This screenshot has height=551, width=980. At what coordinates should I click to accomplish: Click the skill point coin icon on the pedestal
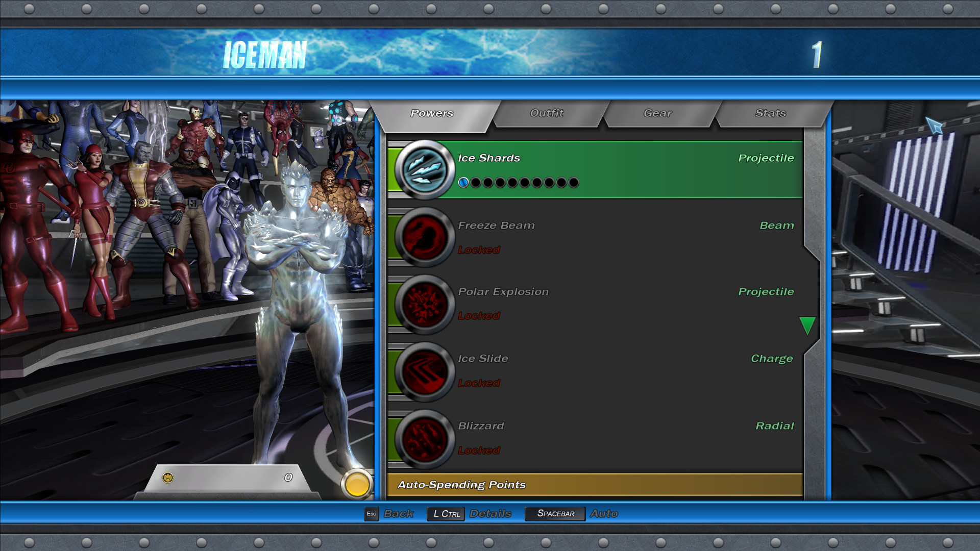(x=167, y=477)
